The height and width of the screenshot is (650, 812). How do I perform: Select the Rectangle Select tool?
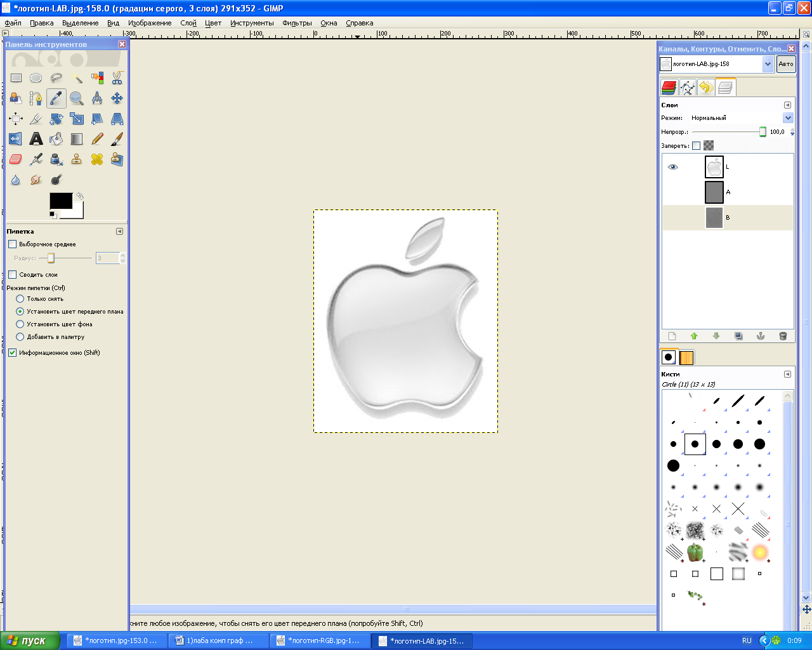click(x=16, y=78)
